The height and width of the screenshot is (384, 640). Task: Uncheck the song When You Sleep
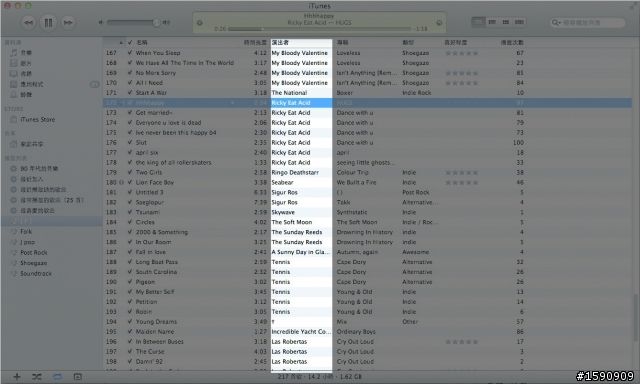pos(129,53)
